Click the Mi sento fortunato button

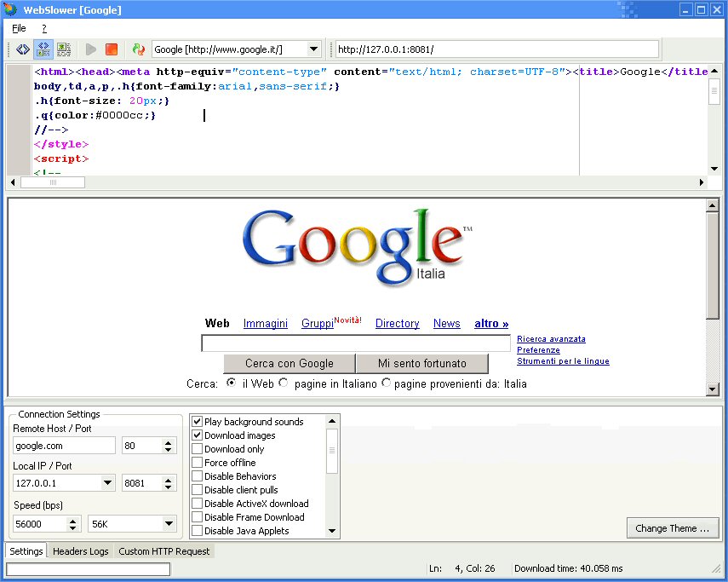tap(422, 363)
